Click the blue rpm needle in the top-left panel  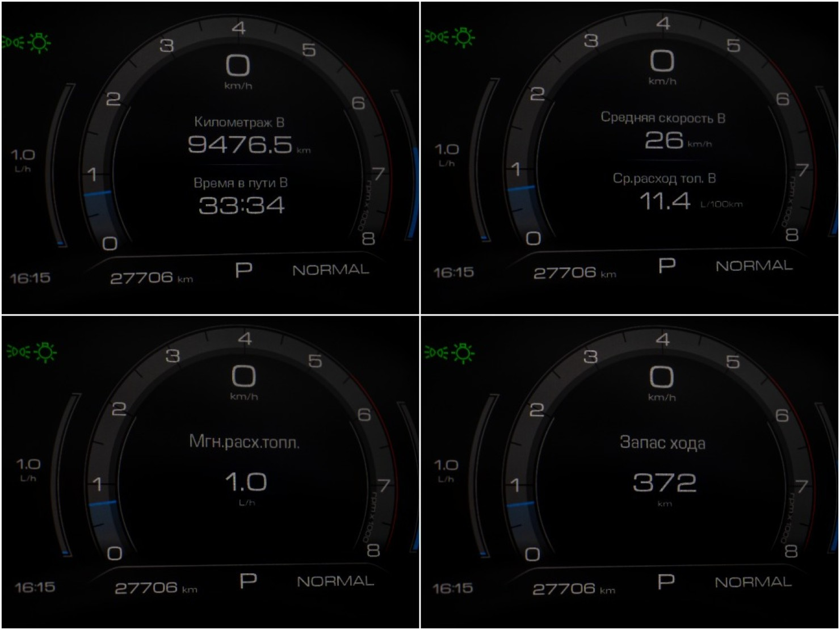(x=98, y=194)
